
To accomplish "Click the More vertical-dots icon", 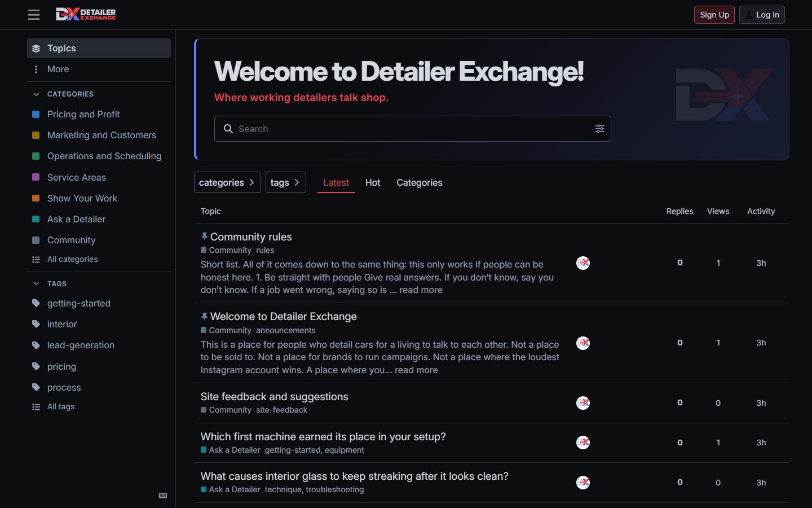I will (x=36, y=69).
